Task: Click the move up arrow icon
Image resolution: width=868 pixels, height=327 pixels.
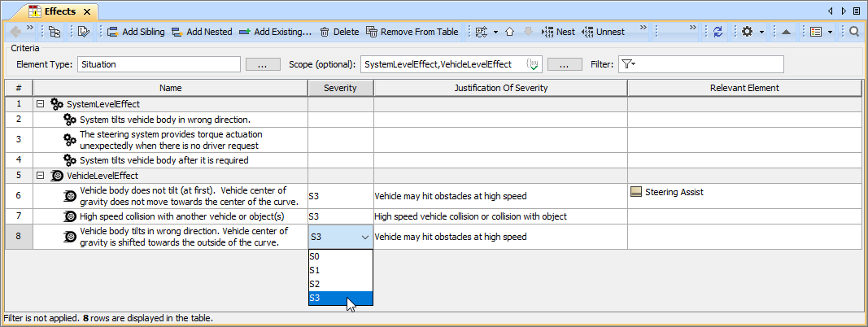Action: (x=509, y=32)
